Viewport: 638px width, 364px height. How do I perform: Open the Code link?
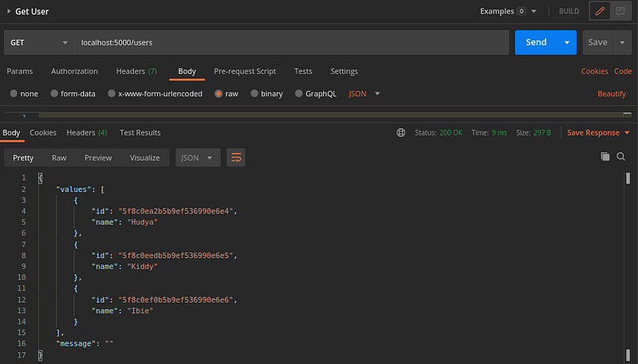[x=623, y=71]
